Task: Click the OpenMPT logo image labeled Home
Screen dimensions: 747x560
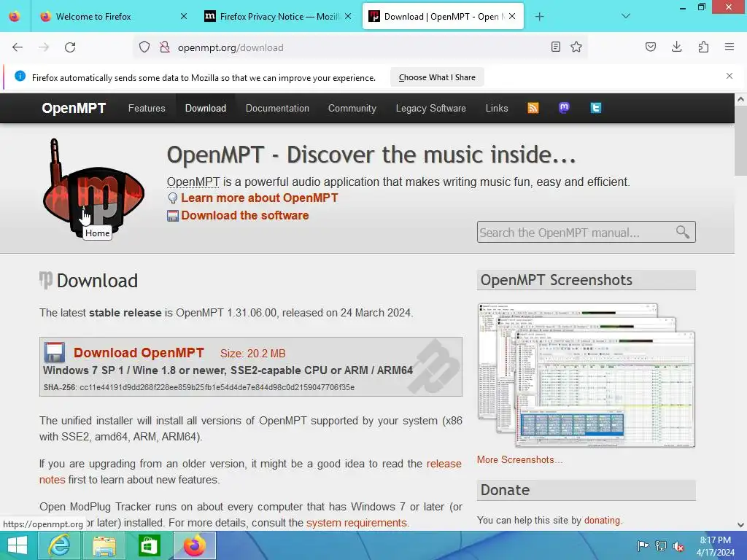Action: pos(93,187)
